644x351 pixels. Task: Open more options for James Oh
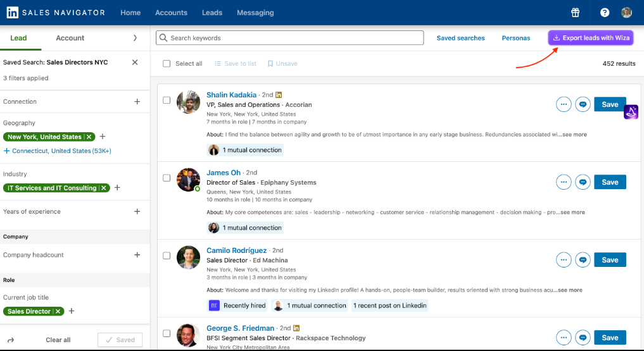pyautogui.click(x=564, y=182)
